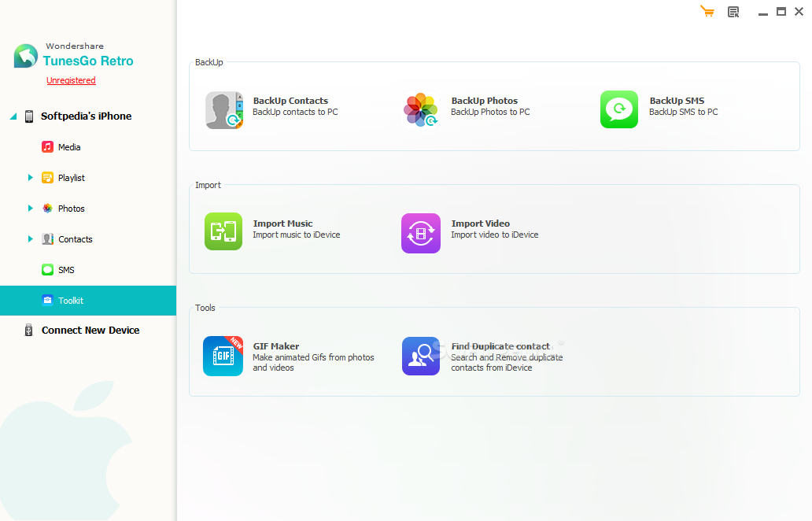The width and height of the screenshot is (812, 521).
Task: Click the BackUp SMS title
Action: point(677,101)
